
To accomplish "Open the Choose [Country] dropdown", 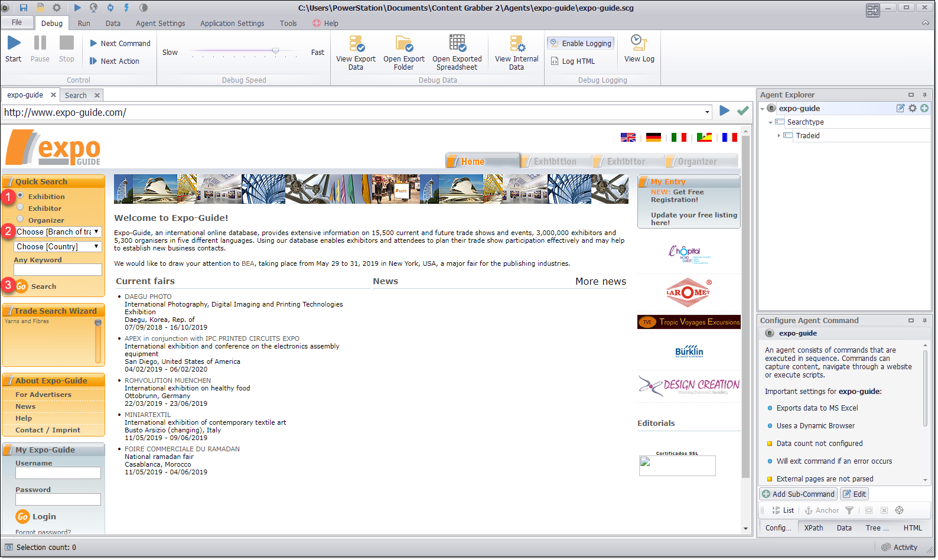I will coord(58,246).
